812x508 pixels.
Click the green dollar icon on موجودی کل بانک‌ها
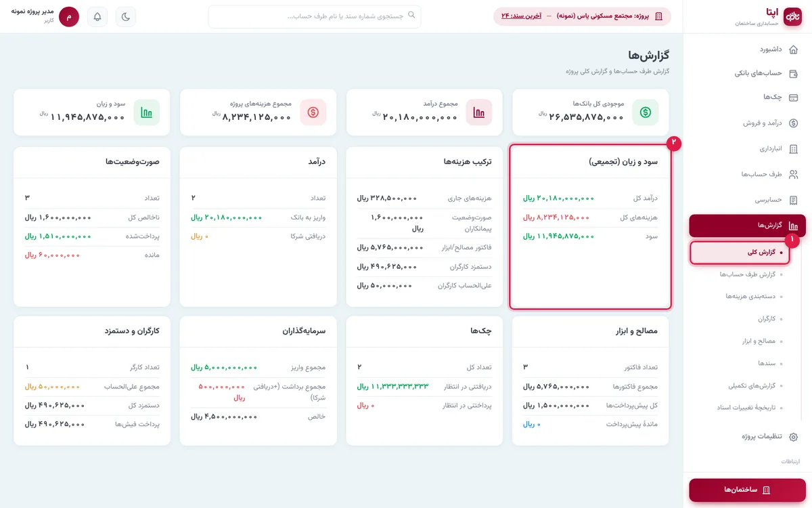tap(646, 112)
